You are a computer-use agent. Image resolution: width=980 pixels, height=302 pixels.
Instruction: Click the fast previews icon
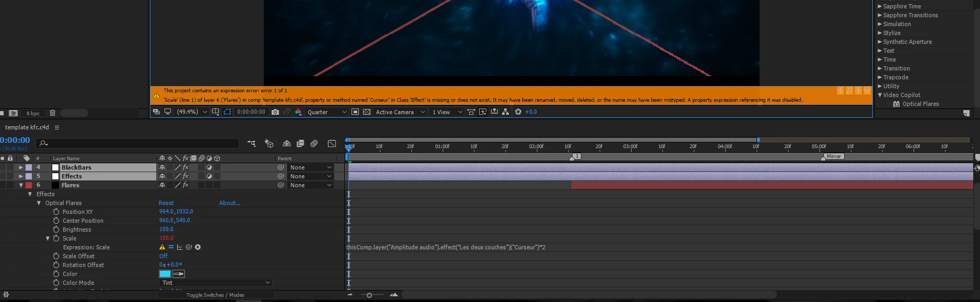483,112
